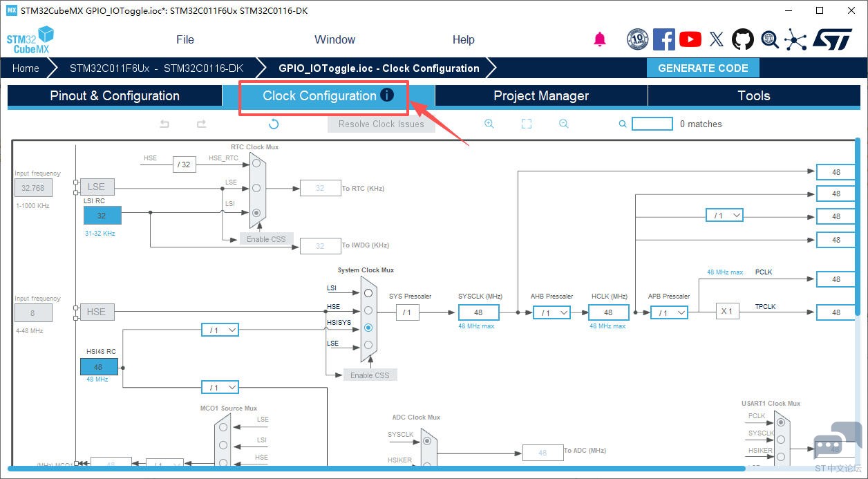The width and height of the screenshot is (868, 479).
Task: Select PCLK in USART1 Clock Mux
Action: tap(781, 422)
